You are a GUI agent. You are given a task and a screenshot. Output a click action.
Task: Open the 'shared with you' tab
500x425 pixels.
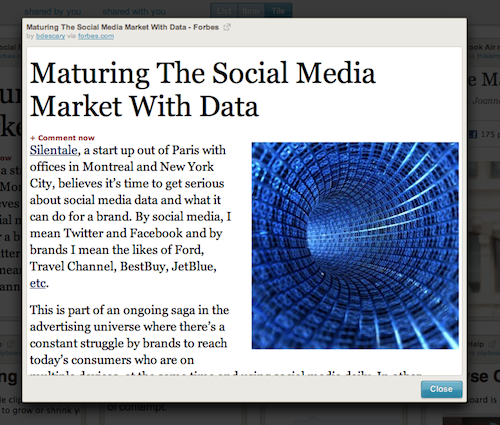tap(134, 12)
